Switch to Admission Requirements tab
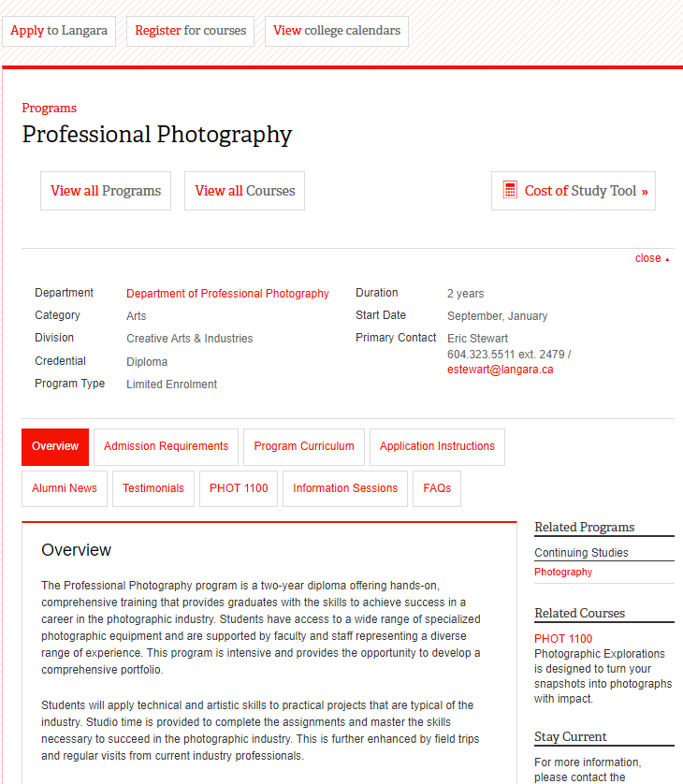 tap(166, 446)
